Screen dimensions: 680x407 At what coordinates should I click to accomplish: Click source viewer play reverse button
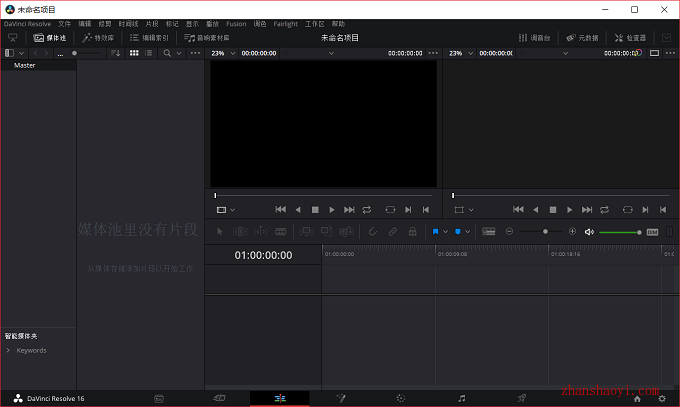point(298,210)
